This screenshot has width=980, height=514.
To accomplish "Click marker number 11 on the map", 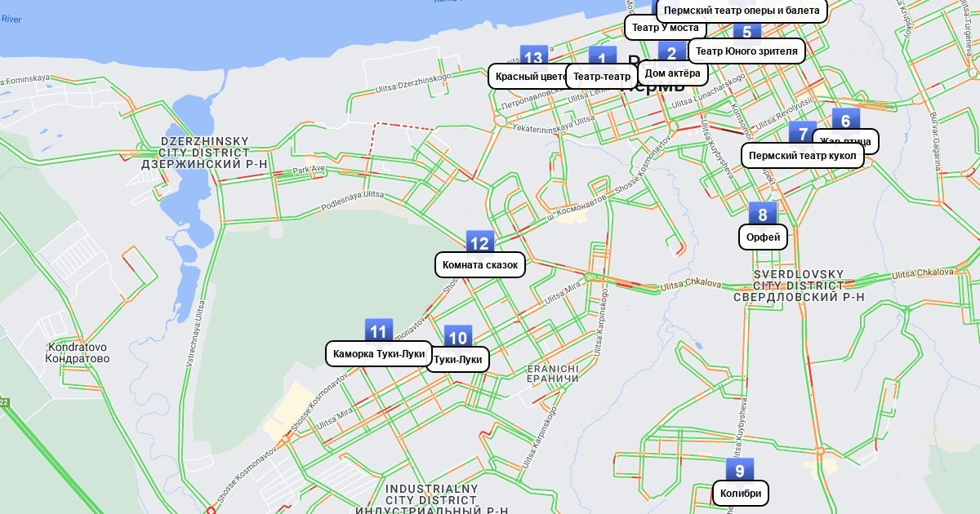I will (378, 330).
